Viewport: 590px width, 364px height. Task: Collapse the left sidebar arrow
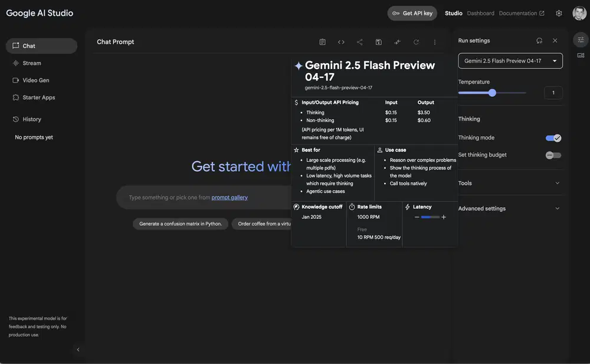point(78,350)
